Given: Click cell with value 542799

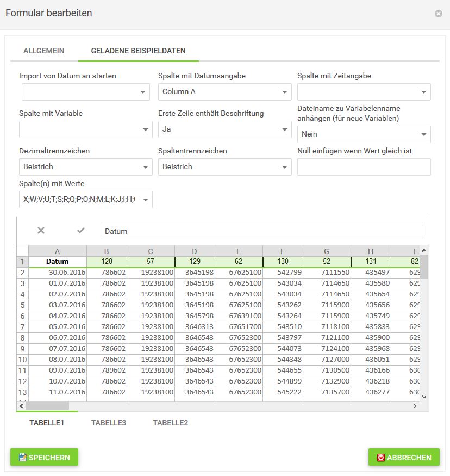Looking at the screenshot, I should [x=283, y=273].
